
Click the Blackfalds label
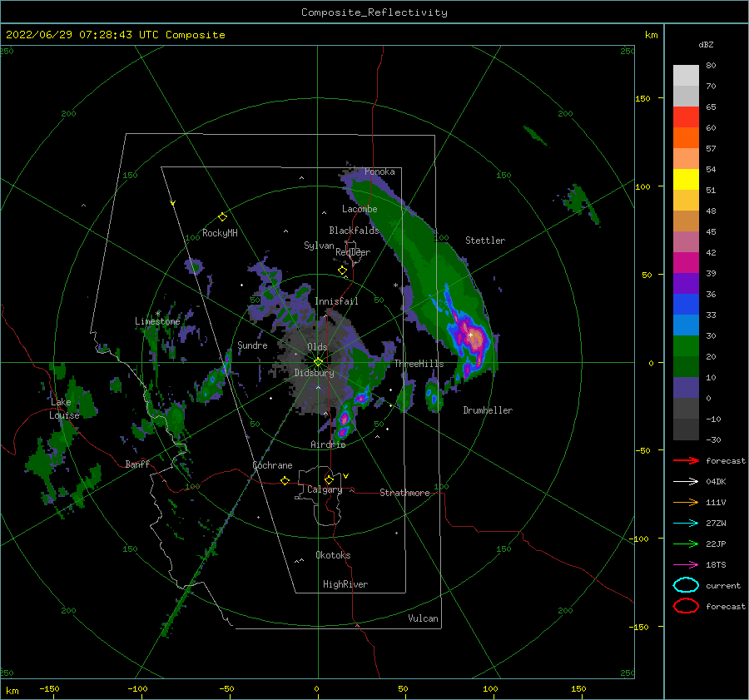pyautogui.click(x=354, y=231)
